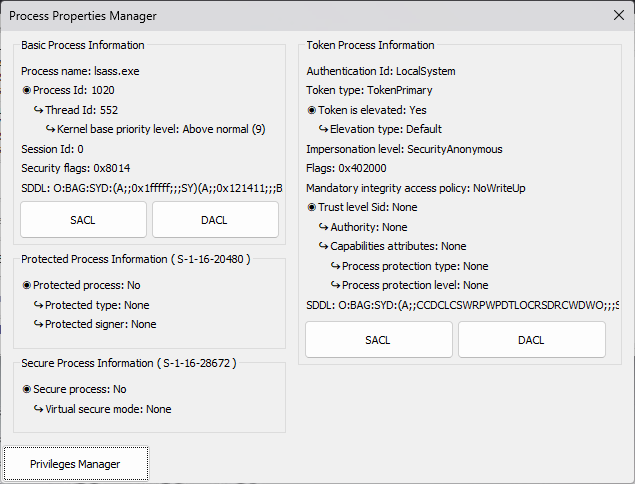Open DACL in Basic Process Information
Screen dimensions: 635x484
(215, 219)
